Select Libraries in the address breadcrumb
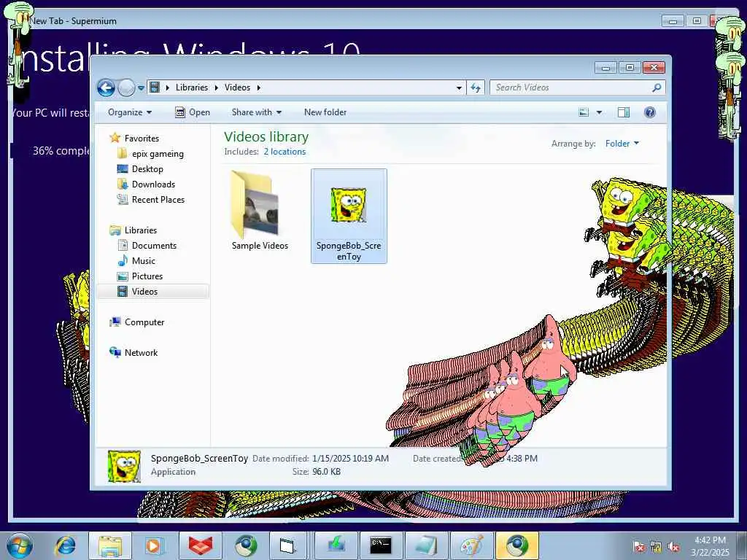The image size is (747, 560). [192, 87]
